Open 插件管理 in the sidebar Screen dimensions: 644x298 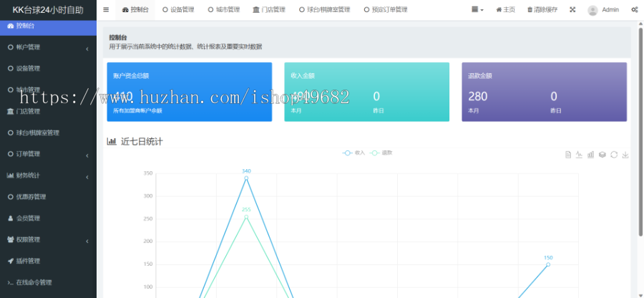click(48, 261)
